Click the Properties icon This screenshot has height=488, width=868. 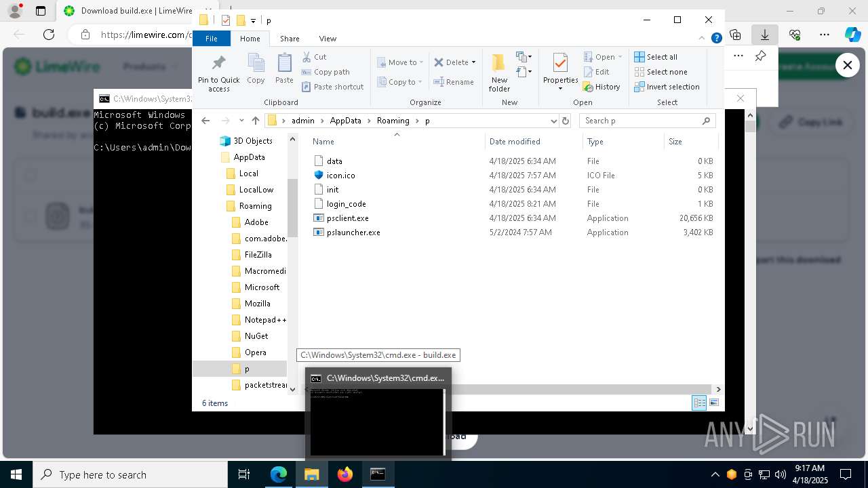pos(560,63)
